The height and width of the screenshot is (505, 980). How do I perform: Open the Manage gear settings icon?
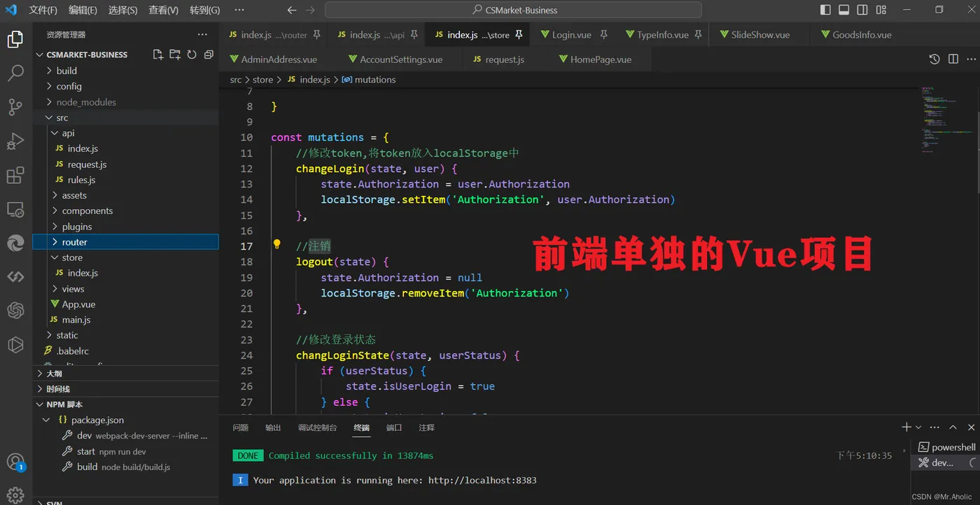click(x=15, y=495)
